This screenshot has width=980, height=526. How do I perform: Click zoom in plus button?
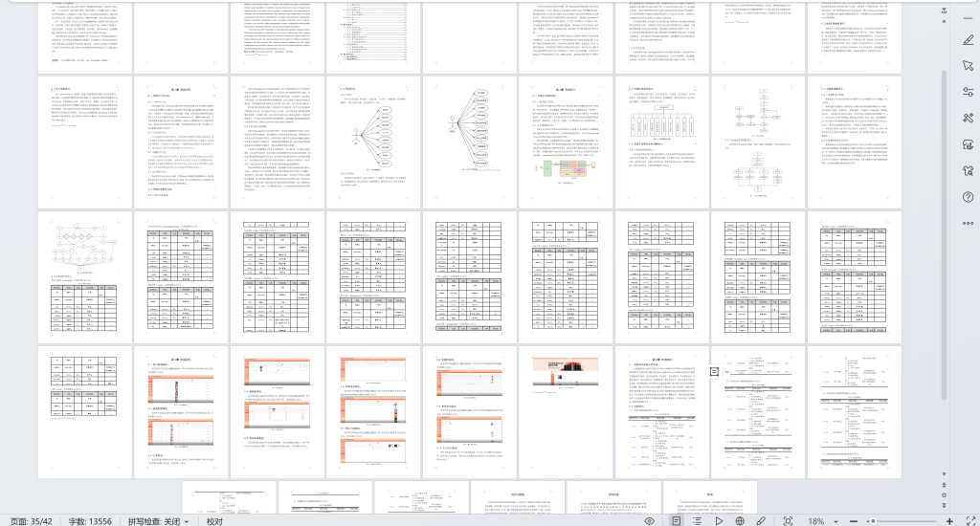pyautogui.click(x=949, y=521)
